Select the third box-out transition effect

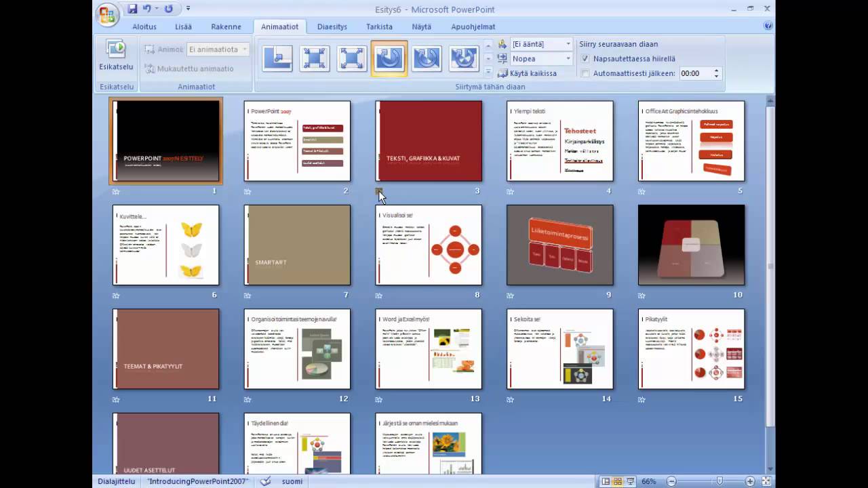click(x=352, y=59)
